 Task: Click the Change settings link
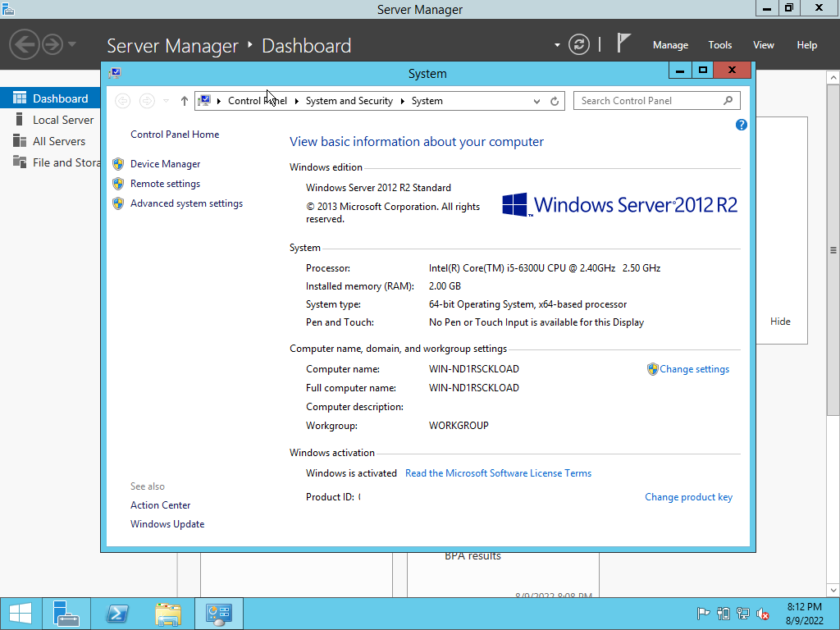click(693, 369)
